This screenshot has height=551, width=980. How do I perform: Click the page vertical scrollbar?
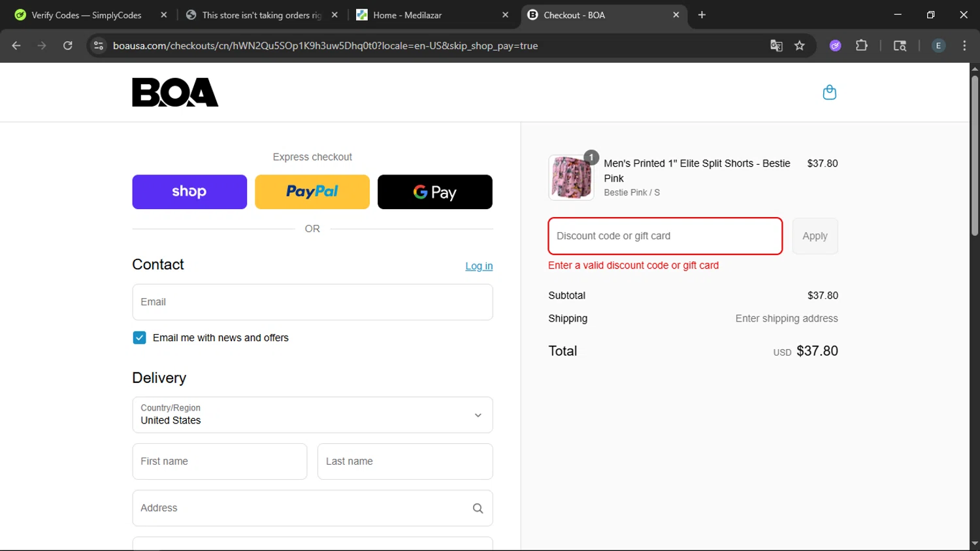[975, 156]
